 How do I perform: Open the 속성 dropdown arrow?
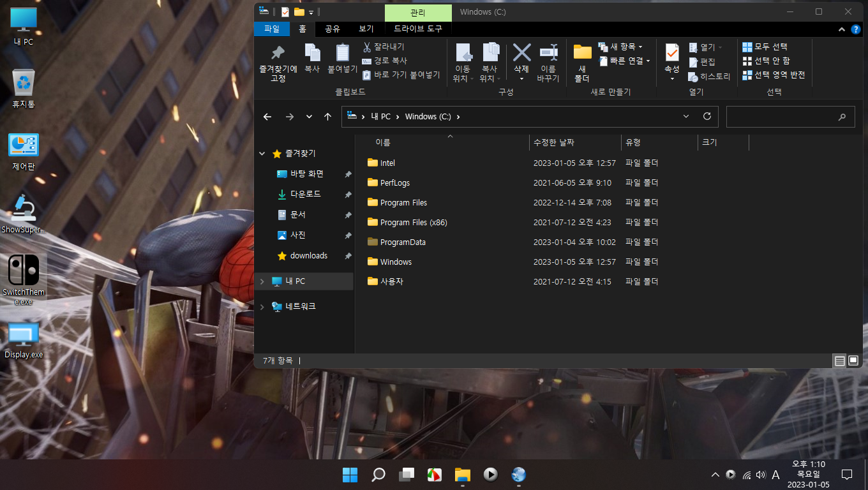672,78
